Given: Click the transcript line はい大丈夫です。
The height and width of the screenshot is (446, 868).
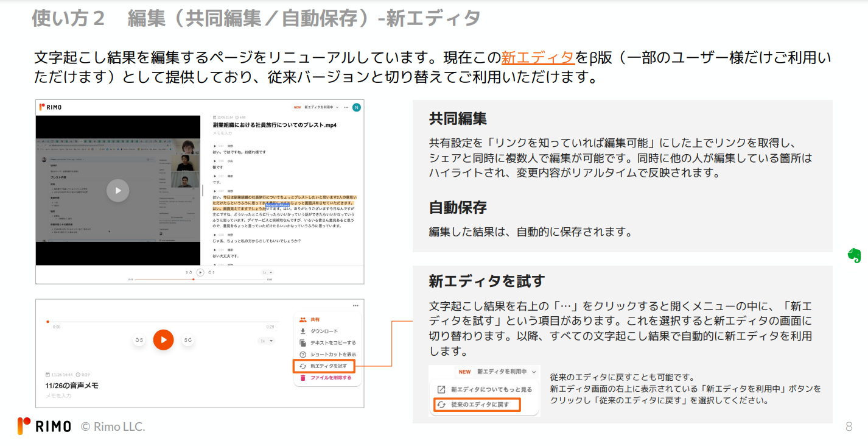Looking at the screenshot, I should click(x=226, y=256).
